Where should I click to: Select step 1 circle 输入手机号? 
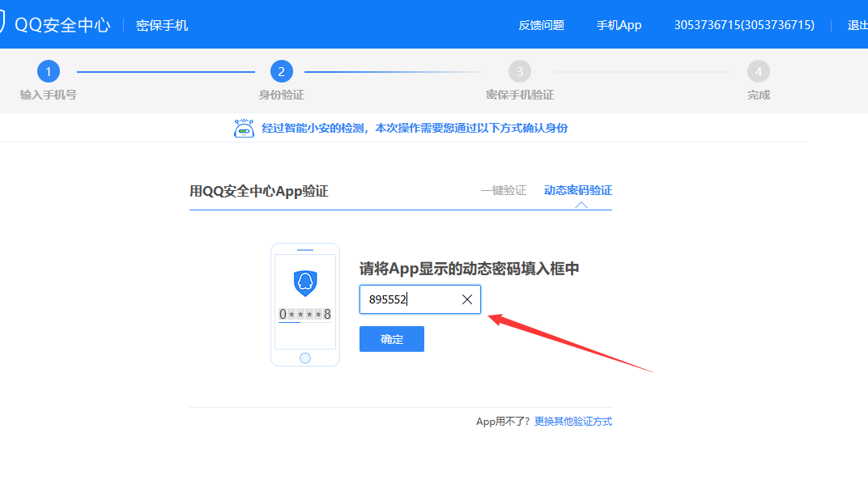(48, 71)
